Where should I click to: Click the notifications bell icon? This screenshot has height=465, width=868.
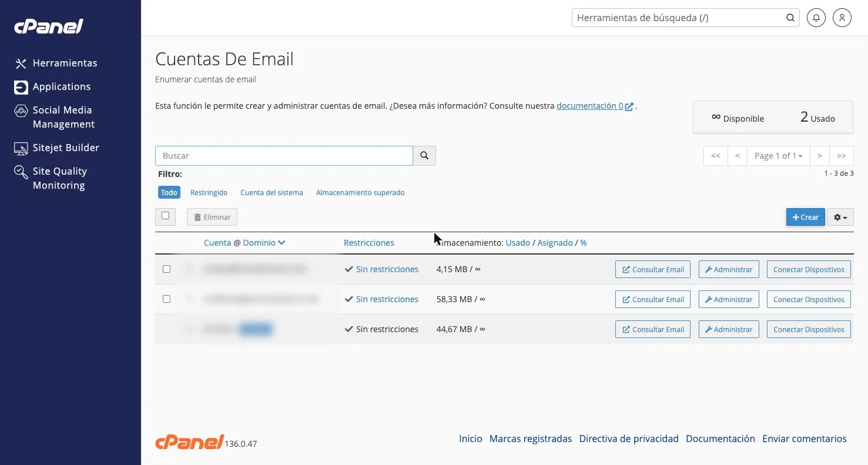tap(816, 18)
